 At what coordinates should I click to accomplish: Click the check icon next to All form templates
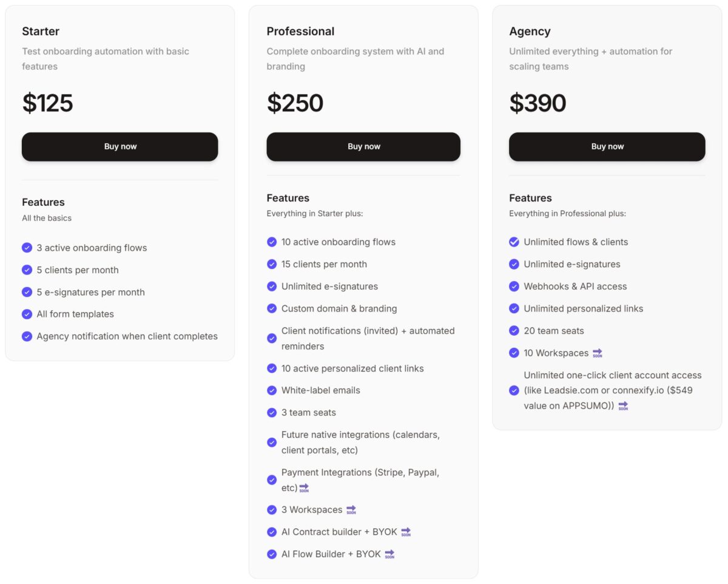point(27,314)
